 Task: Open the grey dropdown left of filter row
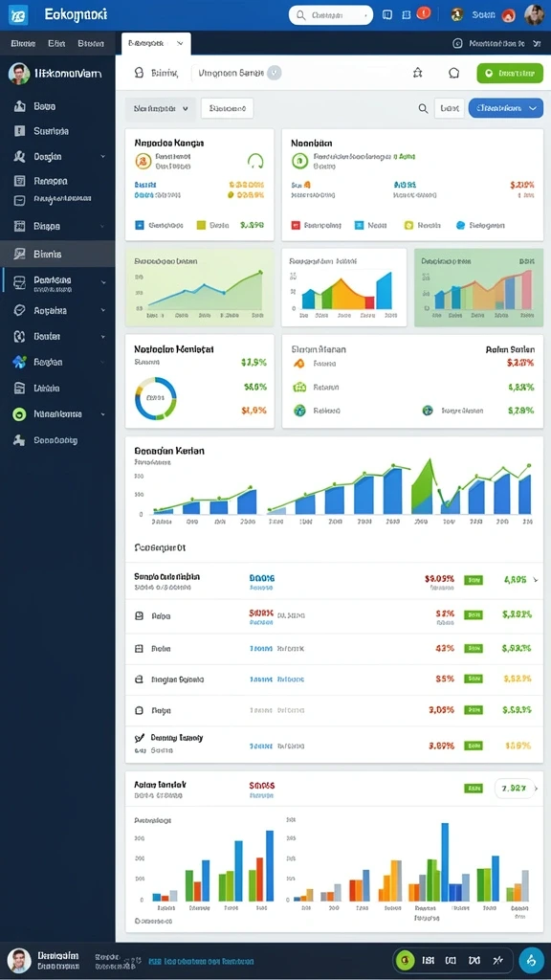tap(161, 108)
